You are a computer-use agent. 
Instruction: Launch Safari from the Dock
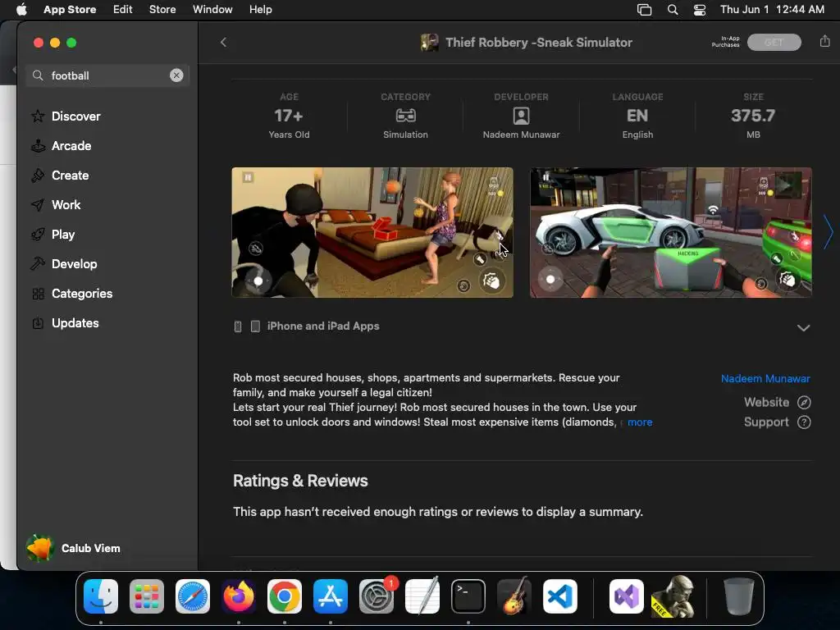(x=193, y=596)
